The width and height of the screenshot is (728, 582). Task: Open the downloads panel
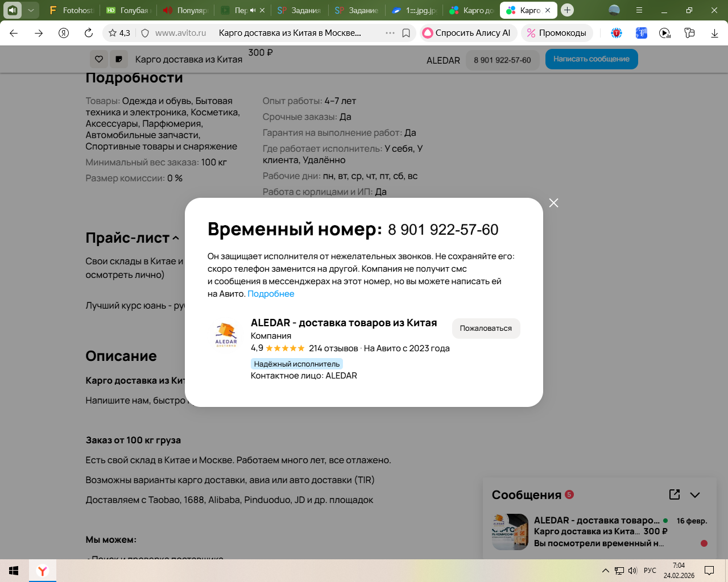point(714,33)
